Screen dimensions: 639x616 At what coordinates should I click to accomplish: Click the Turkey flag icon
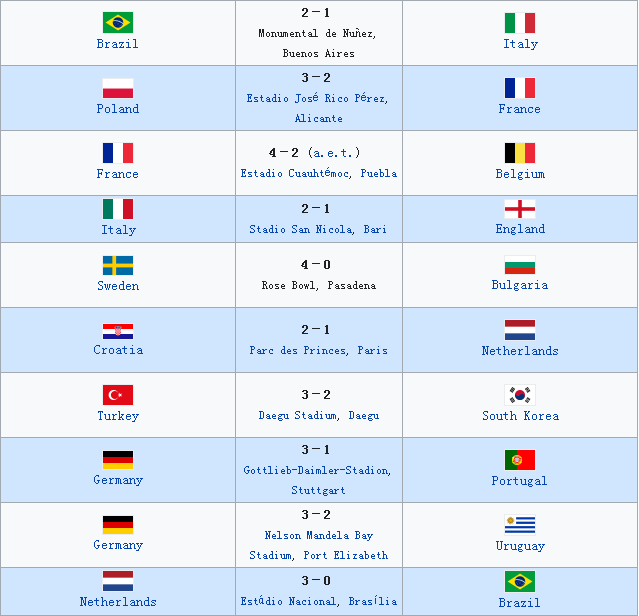tap(118, 395)
